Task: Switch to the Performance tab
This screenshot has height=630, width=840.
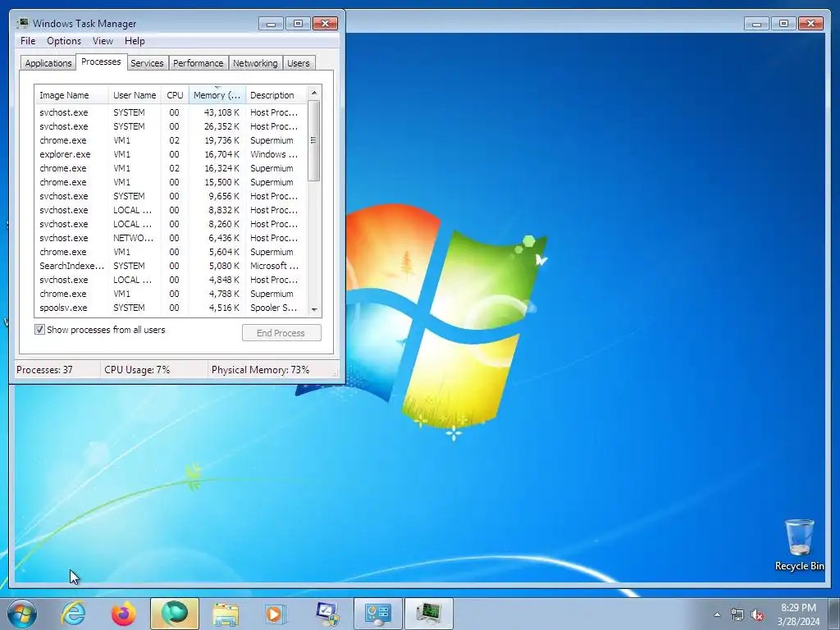Action: 199,63
